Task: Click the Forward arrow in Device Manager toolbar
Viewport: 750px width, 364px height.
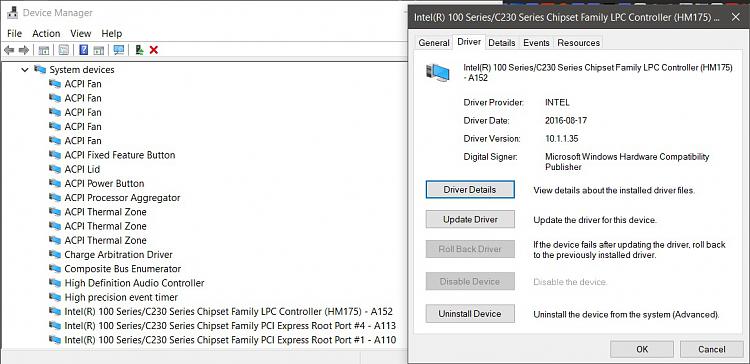Action: 24,50
